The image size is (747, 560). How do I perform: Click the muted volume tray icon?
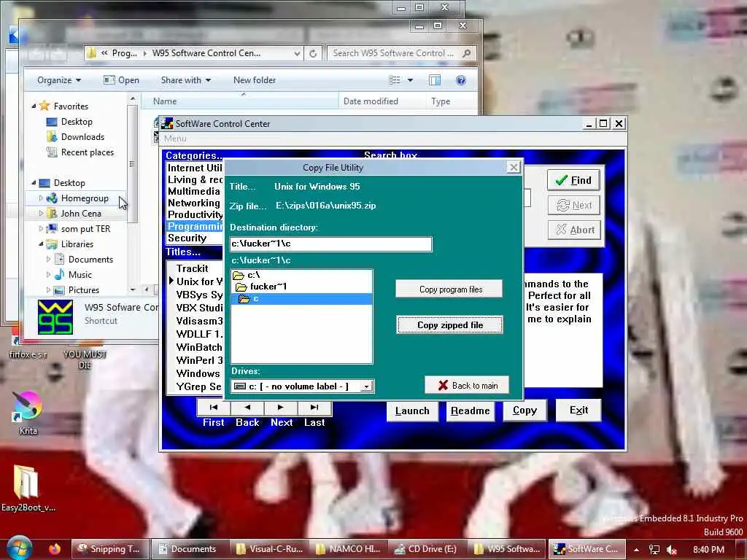(672, 550)
